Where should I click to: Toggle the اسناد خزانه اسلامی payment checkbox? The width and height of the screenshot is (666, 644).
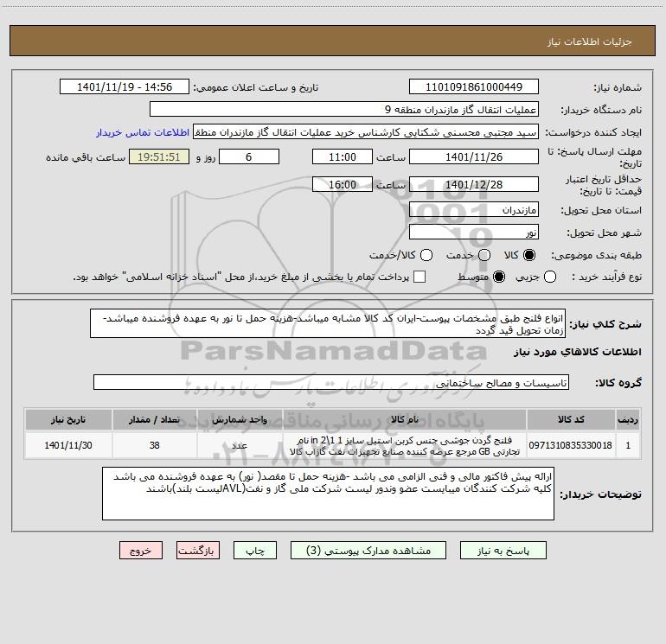tap(419, 277)
